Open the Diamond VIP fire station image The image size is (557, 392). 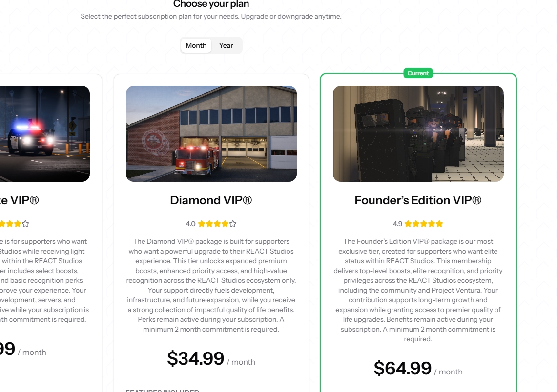click(211, 134)
